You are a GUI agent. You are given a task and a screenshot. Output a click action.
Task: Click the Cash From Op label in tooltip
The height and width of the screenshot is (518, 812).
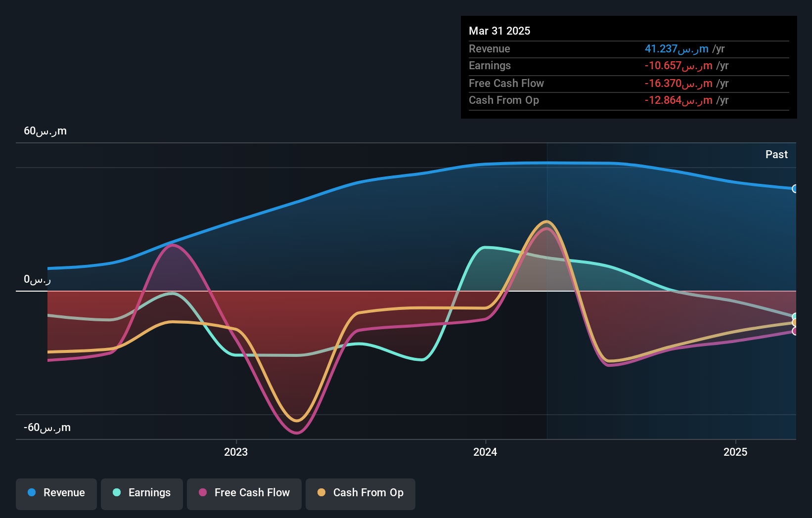tap(504, 100)
